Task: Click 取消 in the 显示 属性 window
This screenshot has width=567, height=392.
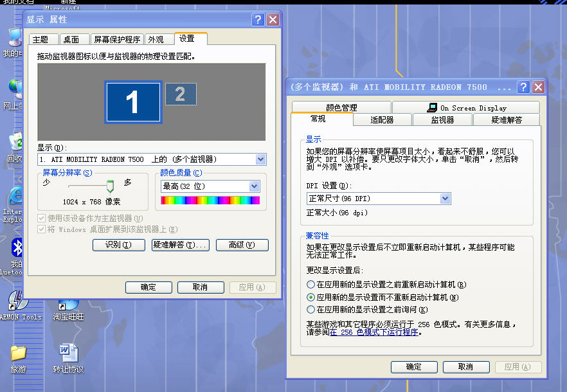Action: pyautogui.click(x=201, y=287)
